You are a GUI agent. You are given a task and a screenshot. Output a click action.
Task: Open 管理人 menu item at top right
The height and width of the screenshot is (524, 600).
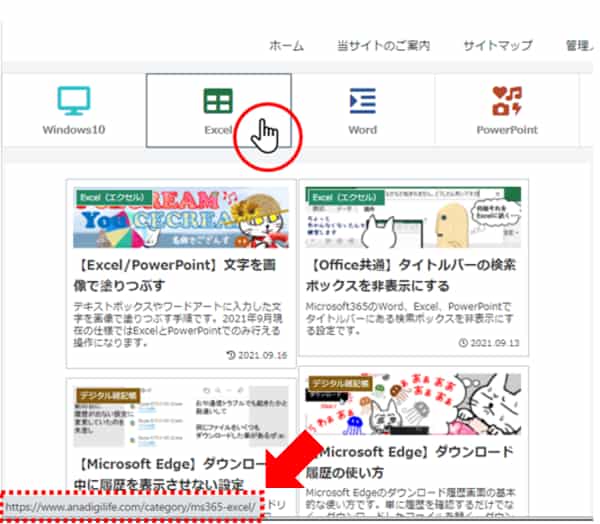[579, 46]
